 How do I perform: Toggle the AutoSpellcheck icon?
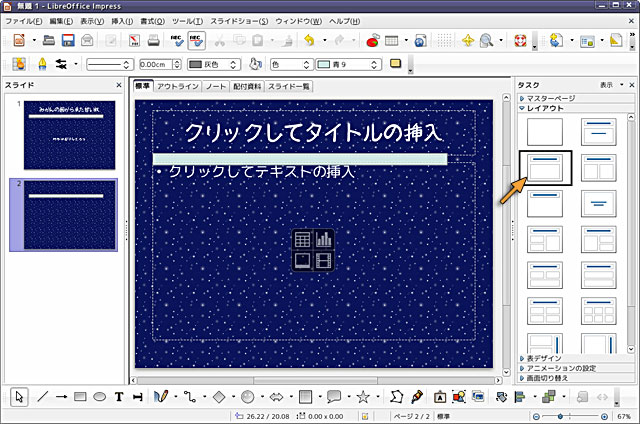[197, 41]
